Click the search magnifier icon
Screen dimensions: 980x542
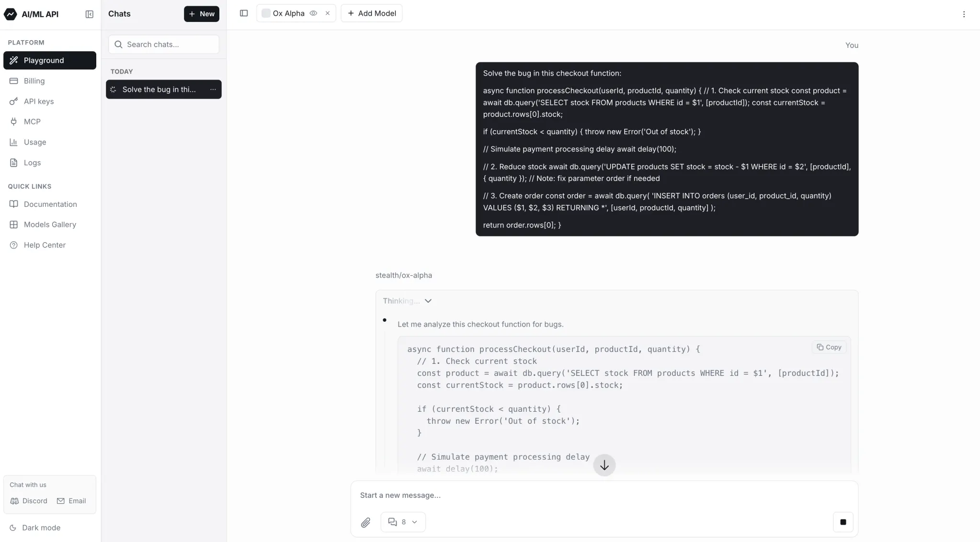point(118,45)
